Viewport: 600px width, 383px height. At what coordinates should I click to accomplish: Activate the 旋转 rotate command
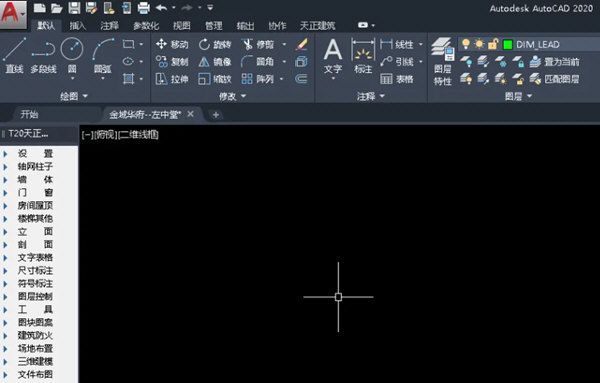pyautogui.click(x=215, y=44)
